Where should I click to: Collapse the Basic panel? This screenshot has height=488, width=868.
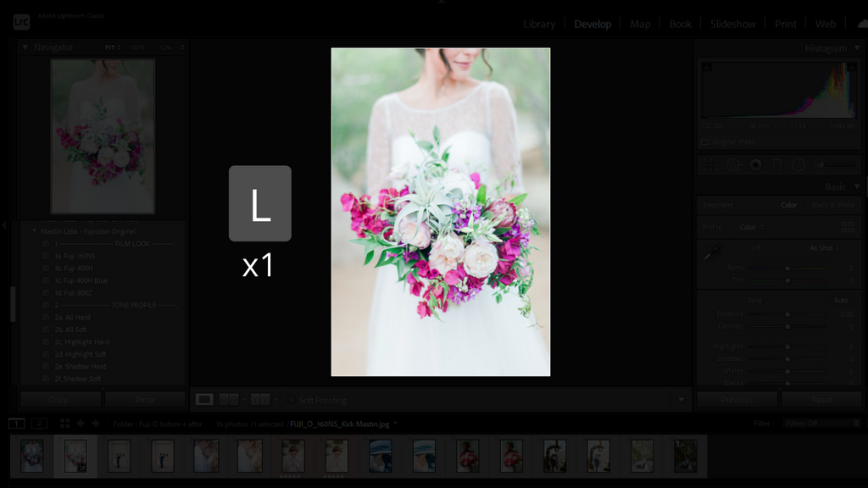point(857,187)
